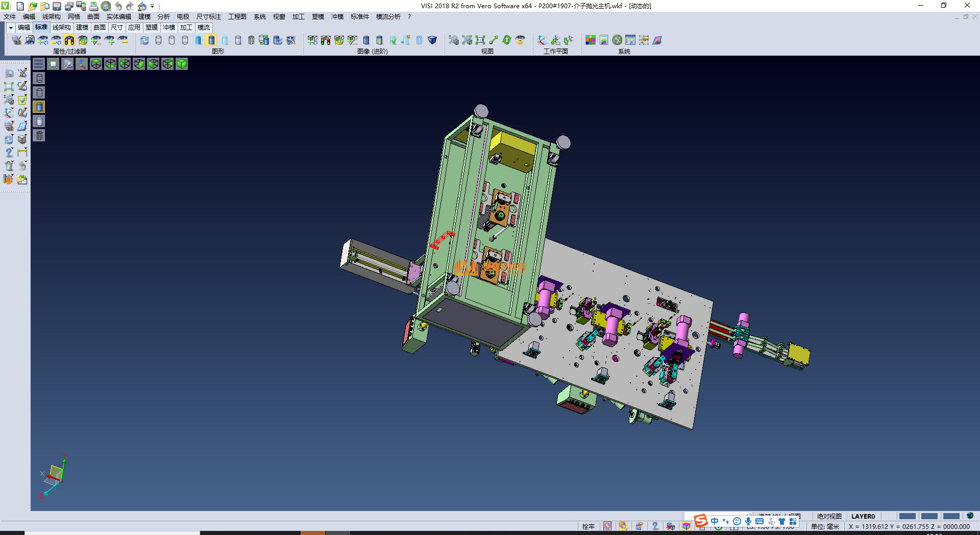980x535 pixels.
Task: Click the solid green cube view icon
Action: 182,64
